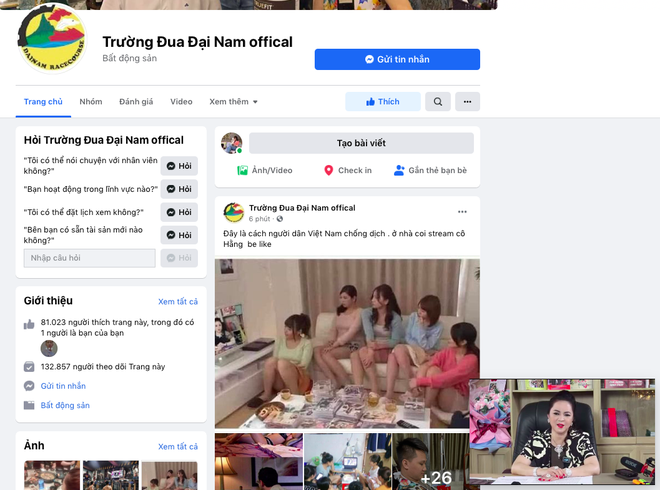
Task: Switch to the Nhóm tab
Action: click(x=91, y=102)
